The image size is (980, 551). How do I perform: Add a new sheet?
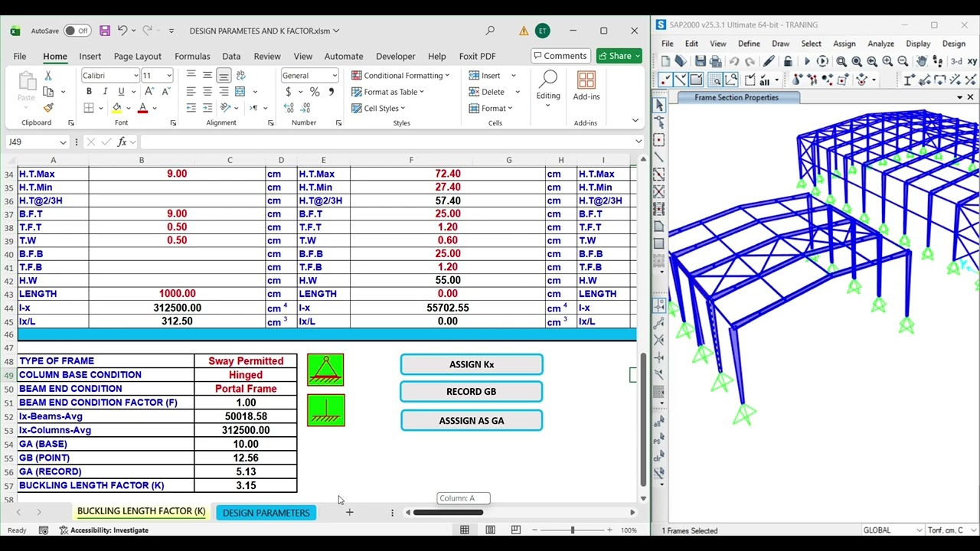(x=349, y=513)
